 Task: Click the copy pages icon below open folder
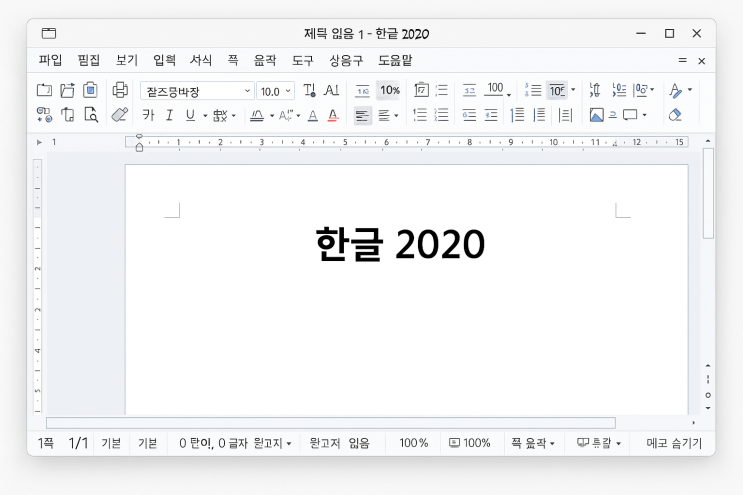coord(67,115)
